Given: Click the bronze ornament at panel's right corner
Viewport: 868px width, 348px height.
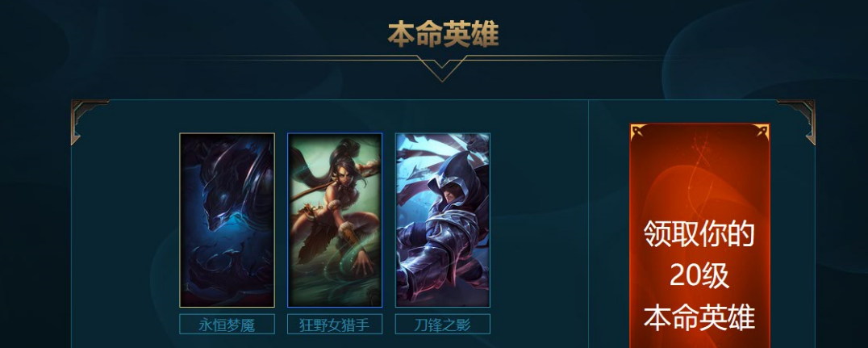Looking at the screenshot, I should (798, 119).
